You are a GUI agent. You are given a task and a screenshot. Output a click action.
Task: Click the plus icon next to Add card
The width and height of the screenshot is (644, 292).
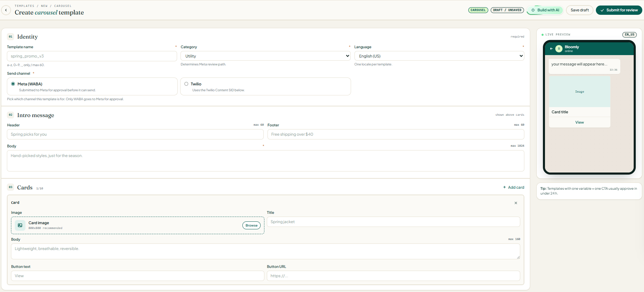(504, 187)
